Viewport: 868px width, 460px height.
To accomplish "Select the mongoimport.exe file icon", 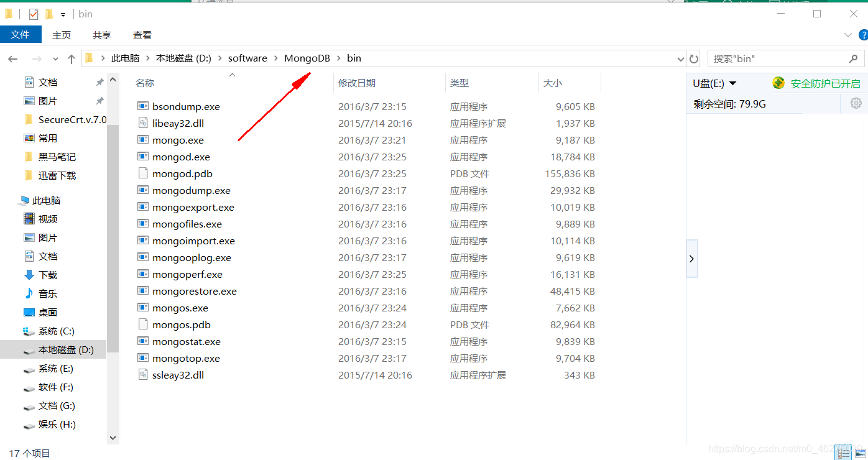I will 143,241.
